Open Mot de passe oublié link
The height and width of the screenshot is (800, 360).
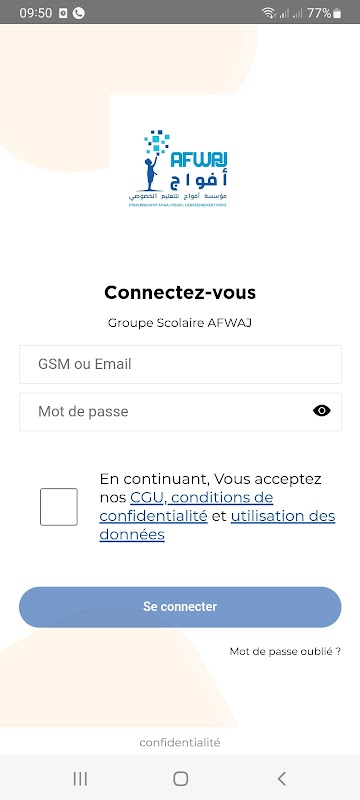285,652
